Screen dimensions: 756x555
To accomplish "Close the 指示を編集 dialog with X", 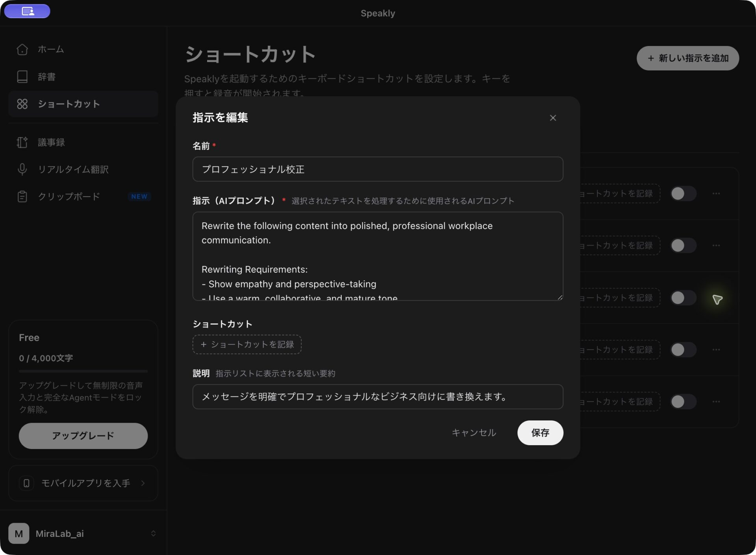I will (x=553, y=118).
